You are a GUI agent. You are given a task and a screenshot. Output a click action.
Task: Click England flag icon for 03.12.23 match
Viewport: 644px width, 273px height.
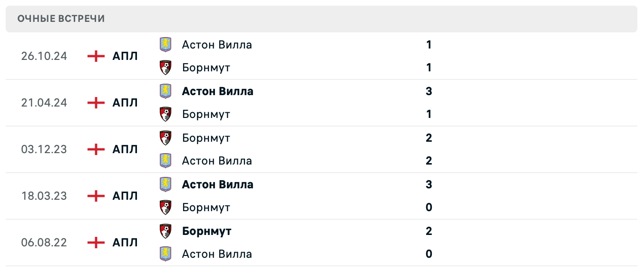[96, 149]
